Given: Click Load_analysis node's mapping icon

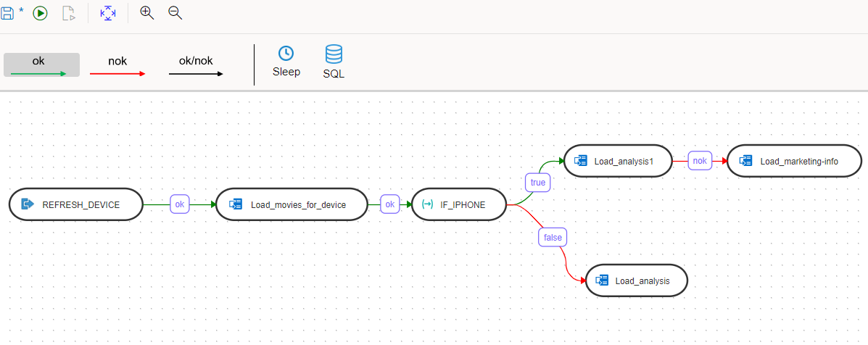Looking at the screenshot, I should tap(603, 280).
